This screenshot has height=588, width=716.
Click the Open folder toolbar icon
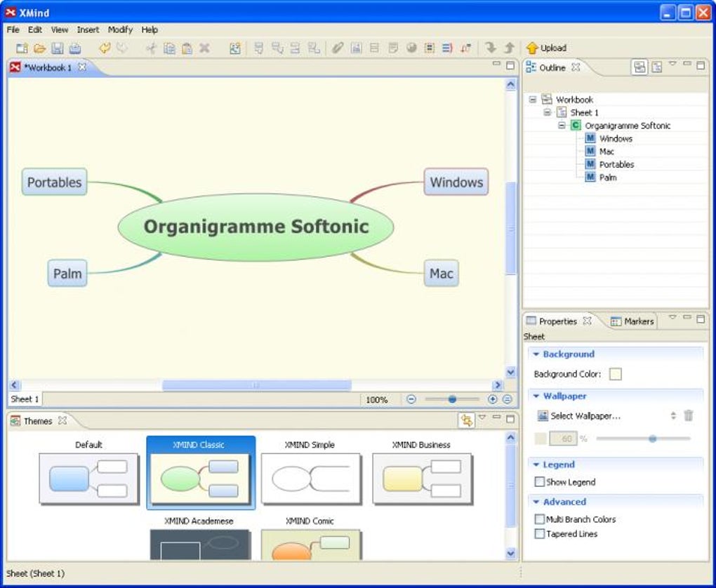[40, 48]
